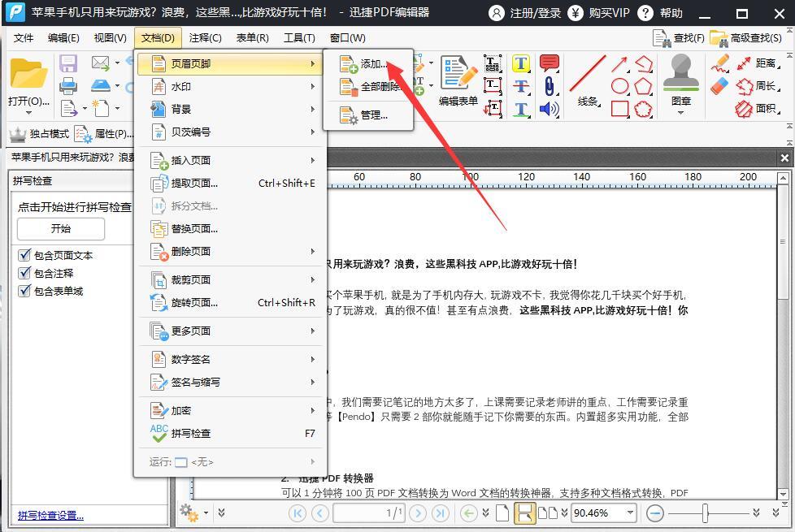
Task: Select the yellow highlight text tool
Action: pos(521,64)
